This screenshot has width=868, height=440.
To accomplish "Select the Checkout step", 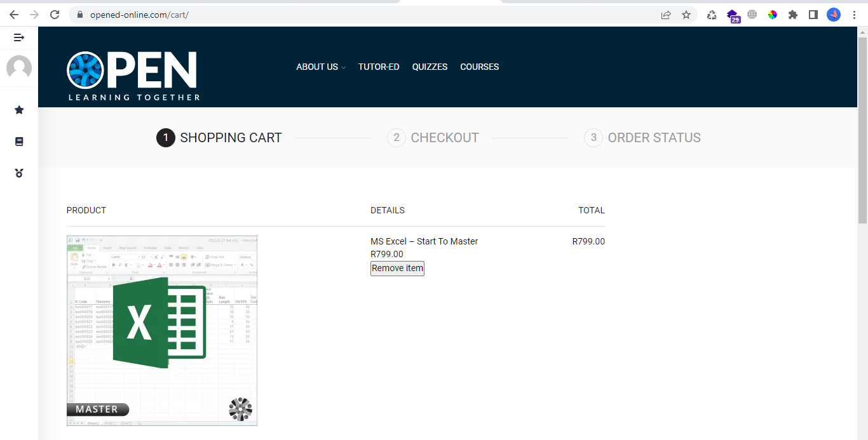I will [x=433, y=138].
